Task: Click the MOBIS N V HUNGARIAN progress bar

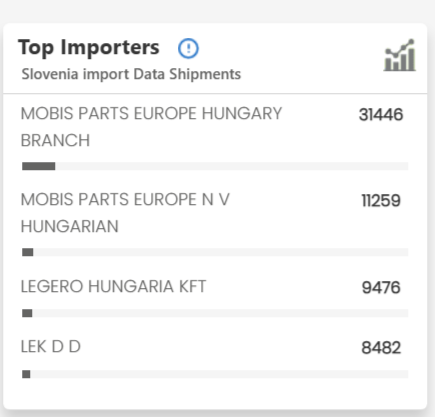Action: 215,252
